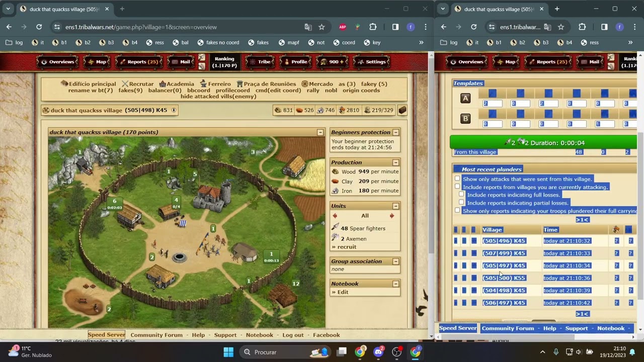
Task: Open Profile menu
Action: pos(295,62)
